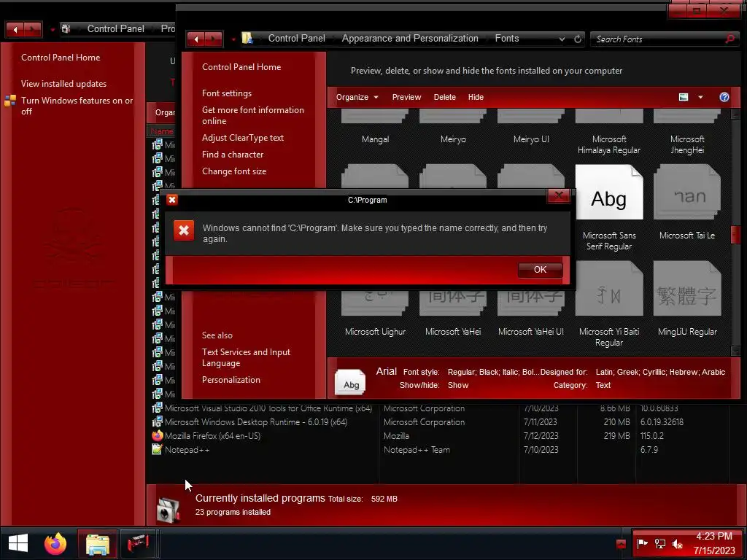Click the Fonts breadcrumb segment
Image resolution: width=747 pixels, height=560 pixels.
point(506,38)
